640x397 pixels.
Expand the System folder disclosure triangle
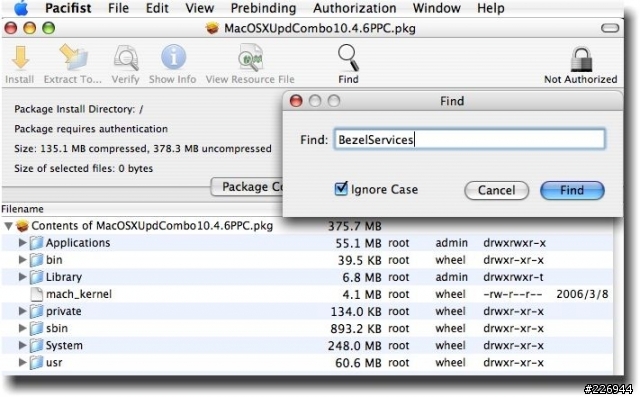tap(22, 345)
